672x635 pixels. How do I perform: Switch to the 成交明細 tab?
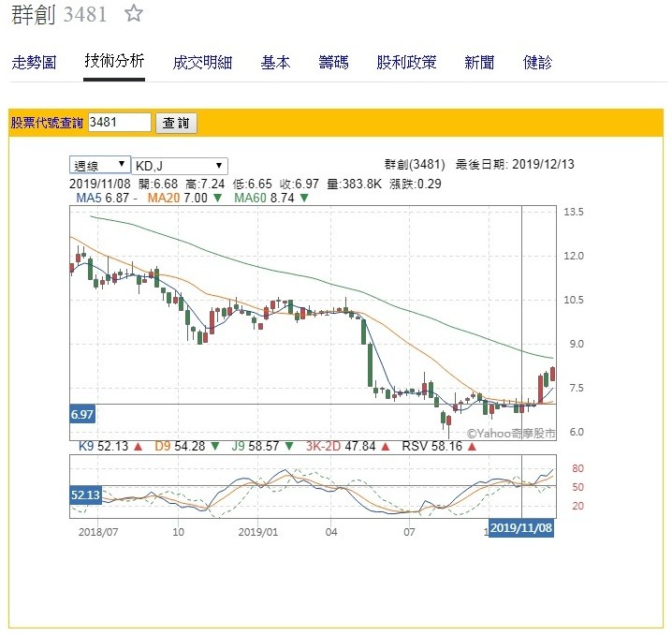202,63
